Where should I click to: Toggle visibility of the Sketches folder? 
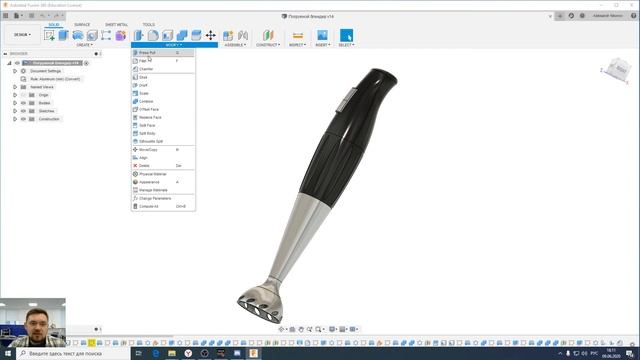point(24,111)
